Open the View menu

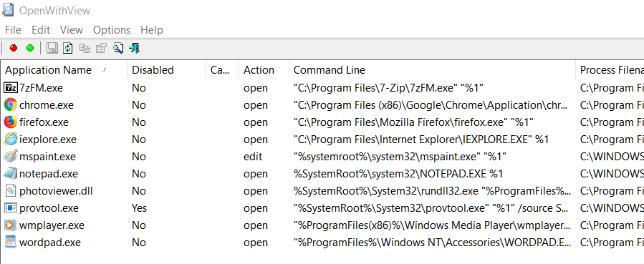(72, 30)
